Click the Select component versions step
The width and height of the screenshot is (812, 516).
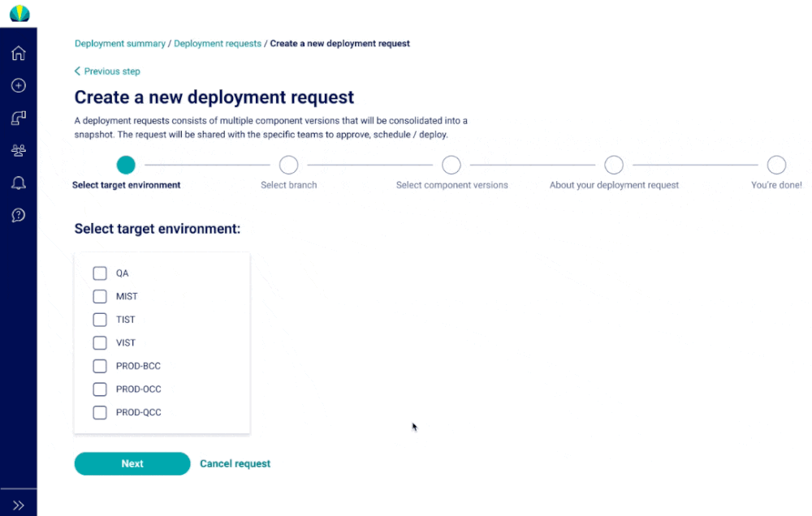tap(451, 164)
